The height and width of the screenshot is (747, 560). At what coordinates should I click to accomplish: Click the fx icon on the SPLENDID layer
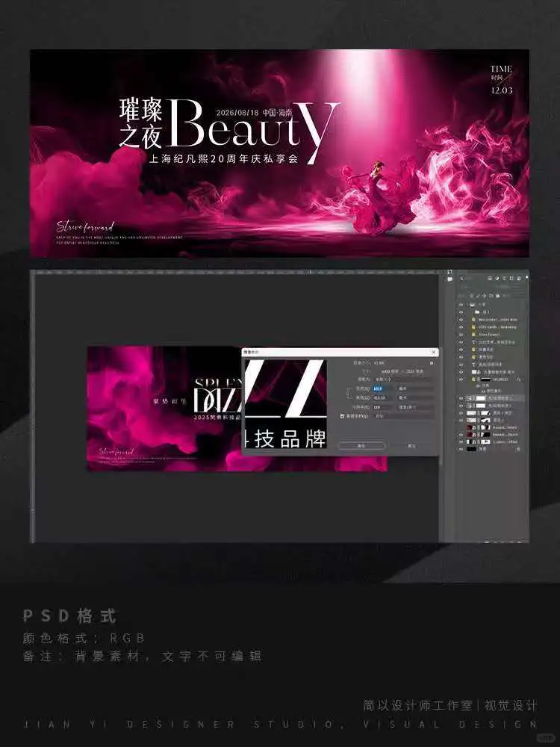[519, 379]
